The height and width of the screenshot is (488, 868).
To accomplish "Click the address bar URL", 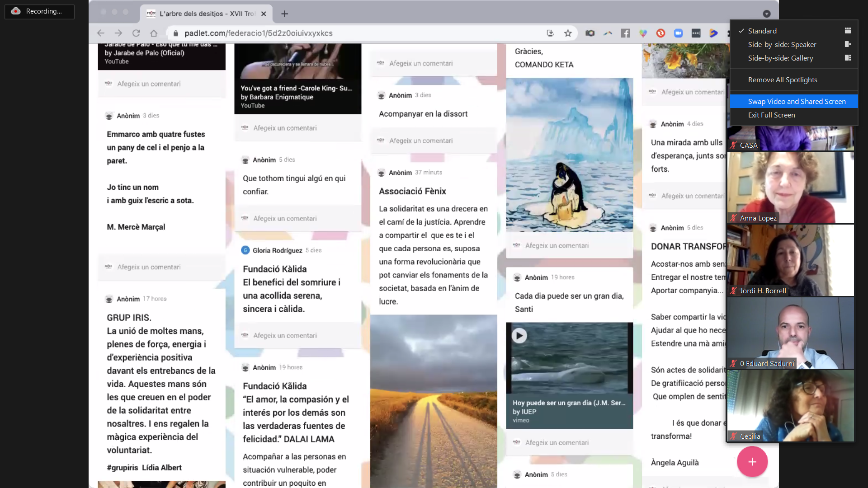I will coord(258,33).
